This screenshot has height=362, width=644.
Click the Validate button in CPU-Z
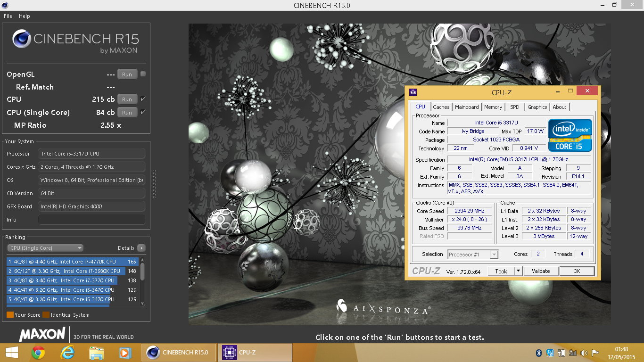(541, 271)
